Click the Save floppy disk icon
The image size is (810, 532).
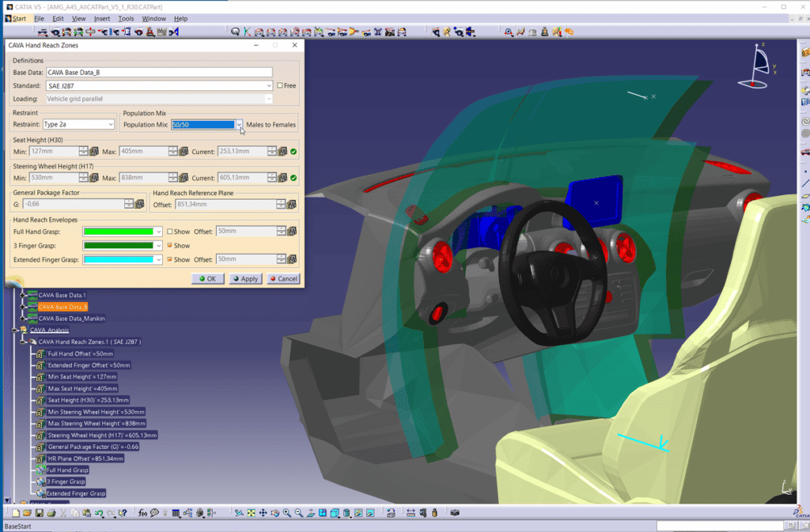point(40,513)
